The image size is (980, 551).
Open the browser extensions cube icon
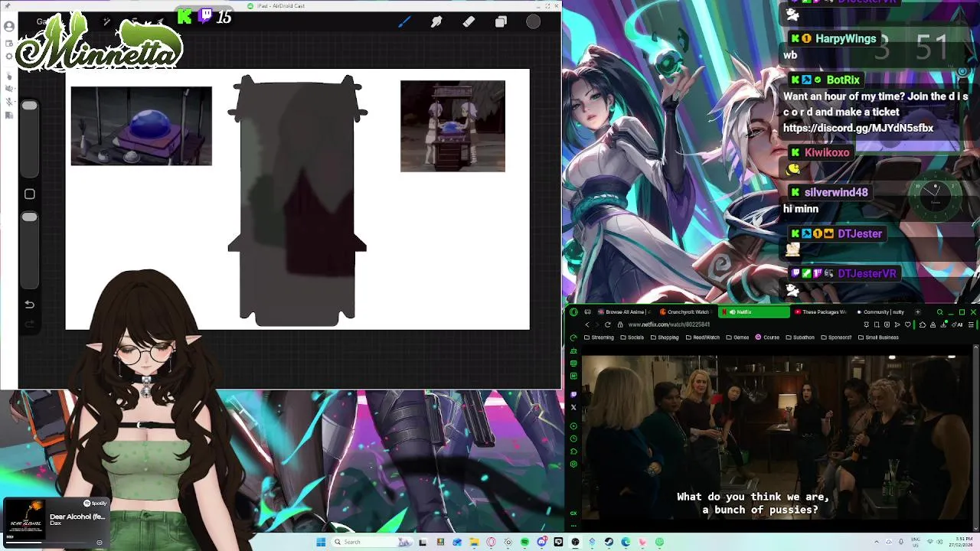point(923,324)
